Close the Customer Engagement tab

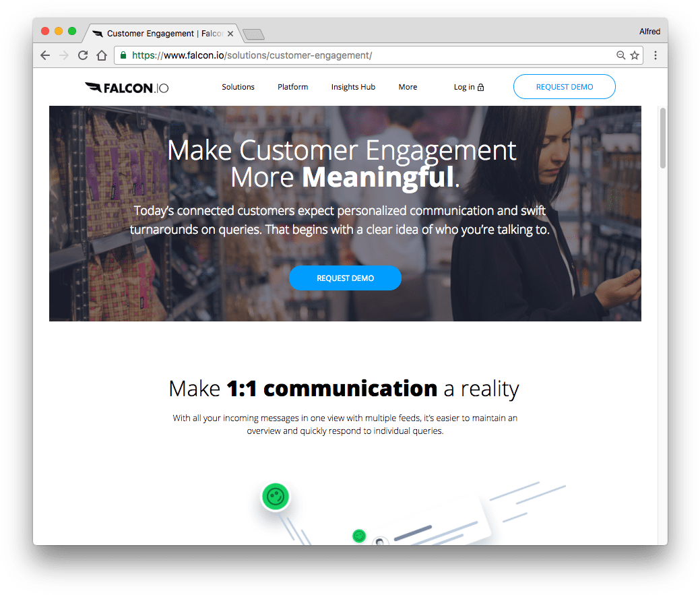[230, 34]
